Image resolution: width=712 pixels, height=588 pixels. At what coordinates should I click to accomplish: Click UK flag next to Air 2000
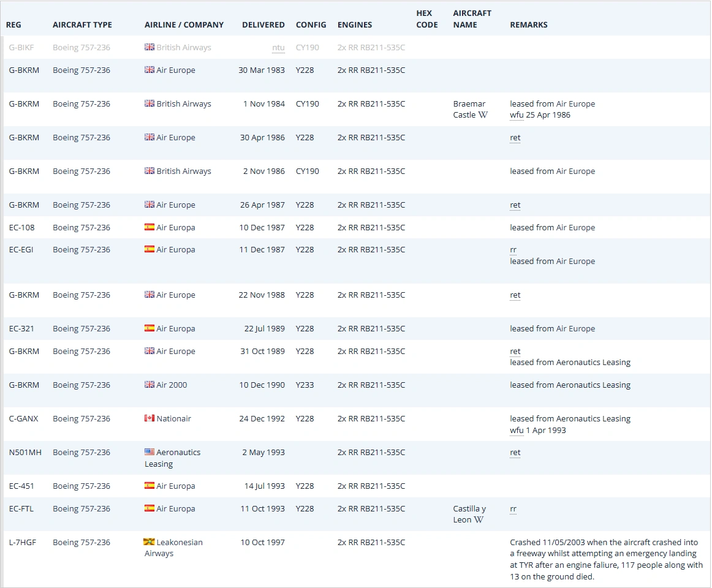[150, 384]
